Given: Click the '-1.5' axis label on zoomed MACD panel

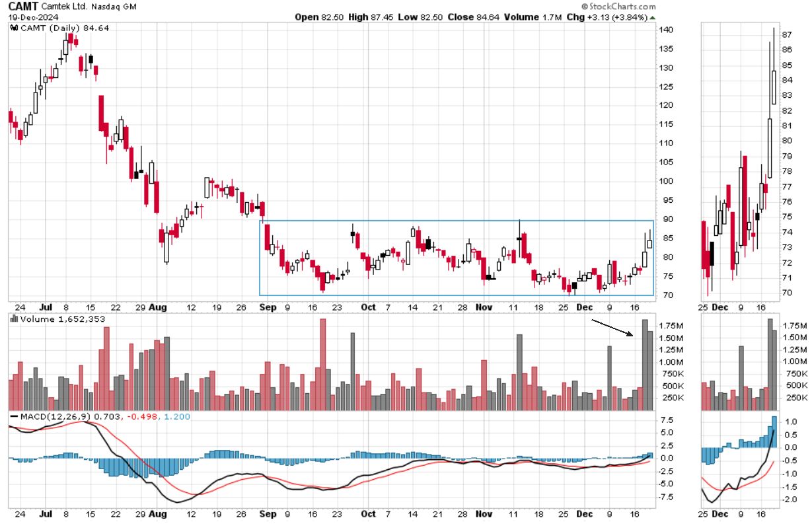Looking at the screenshot, I should (788, 487).
